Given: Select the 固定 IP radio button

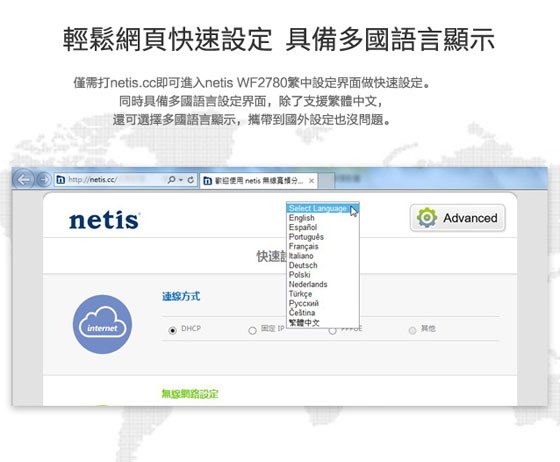Looking at the screenshot, I should point(252,331).
